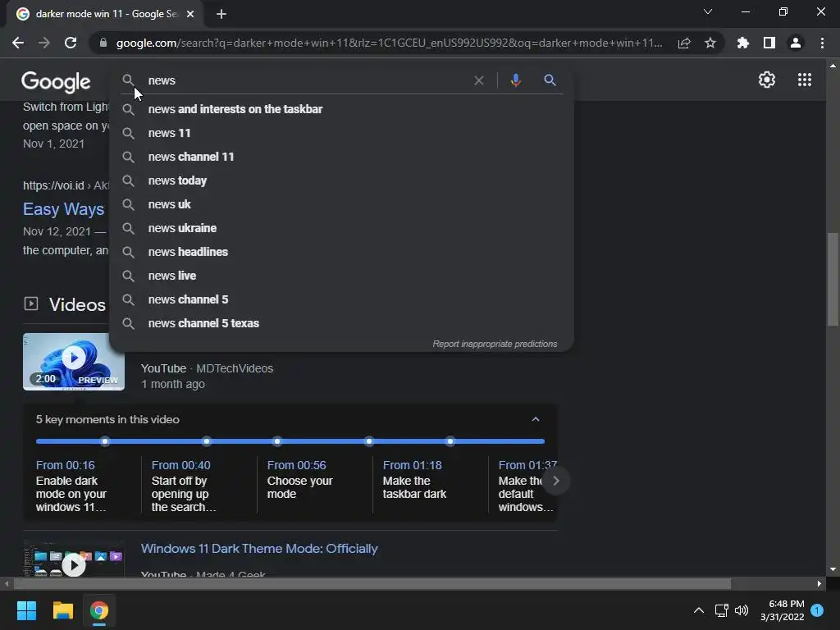The width and height of the screenshot is (840, 630).
Task: Play the 2:00 preview video thumbnail
Action: click(73, 362)
